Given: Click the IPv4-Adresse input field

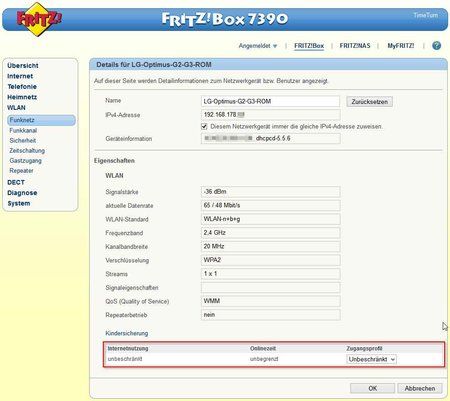Looking at the screenshot, I should tap(271, 115).
